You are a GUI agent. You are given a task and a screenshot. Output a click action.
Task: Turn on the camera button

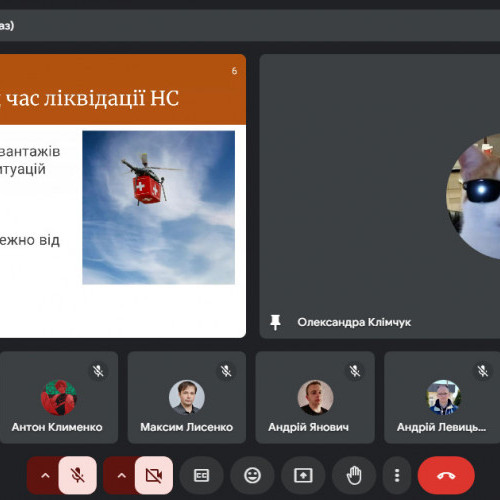(x=154, y=475)
